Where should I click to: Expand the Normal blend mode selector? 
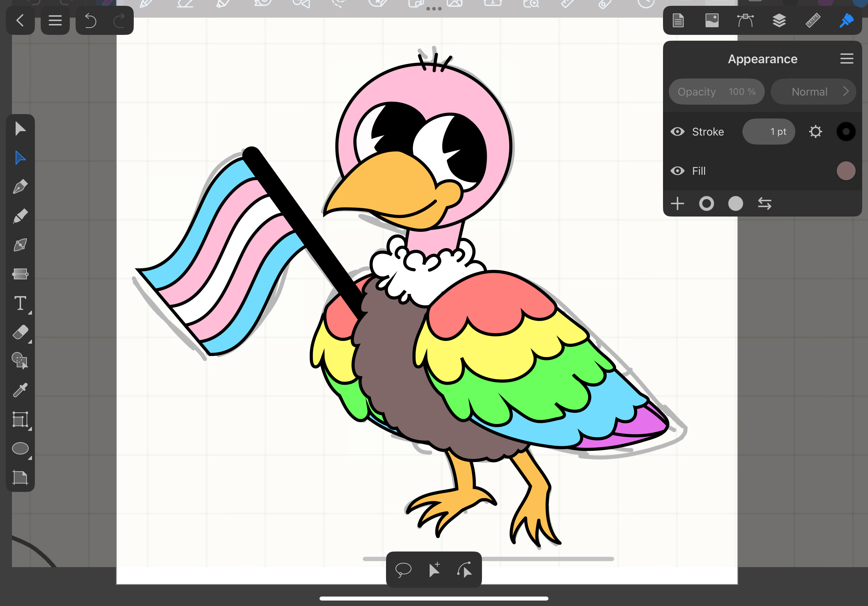(813, 92)
